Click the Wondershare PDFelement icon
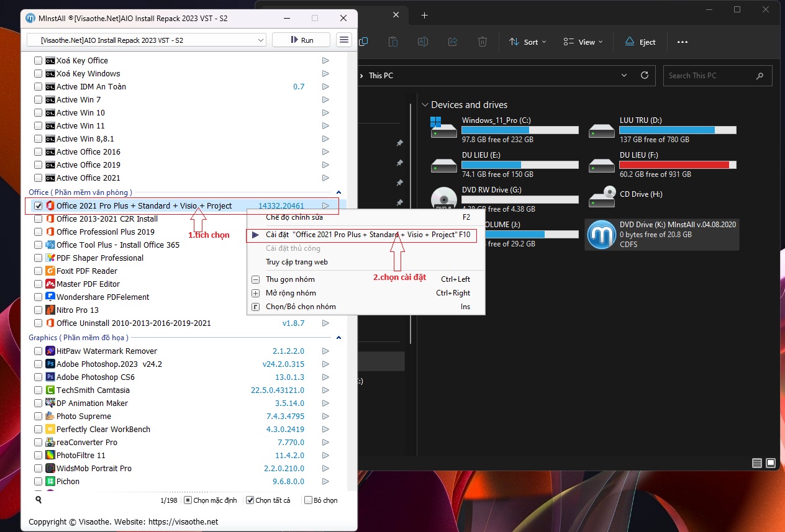This screenshot has width=785, height=532. point(50,297)
